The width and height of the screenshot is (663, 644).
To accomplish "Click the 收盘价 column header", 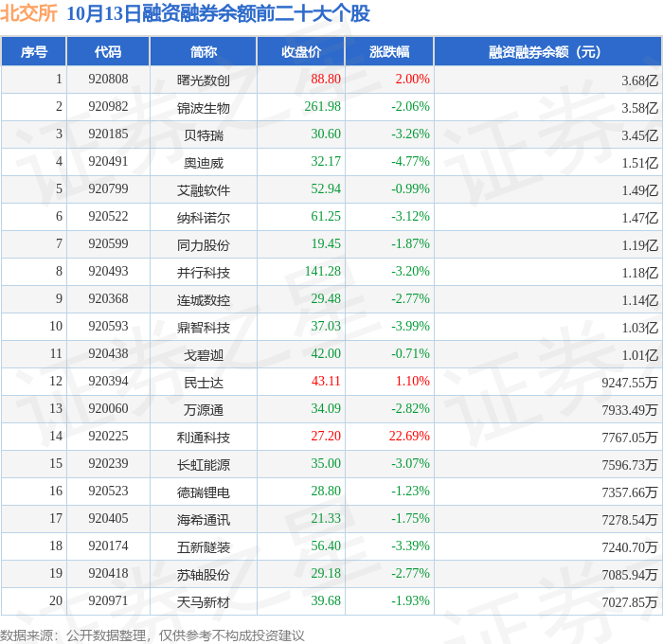I will coord(301,52).
